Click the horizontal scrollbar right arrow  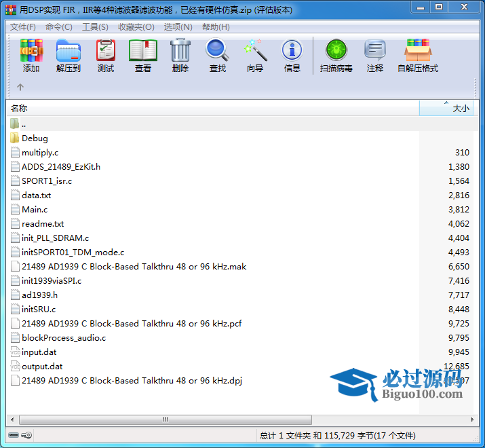click(x=472, y=419)
